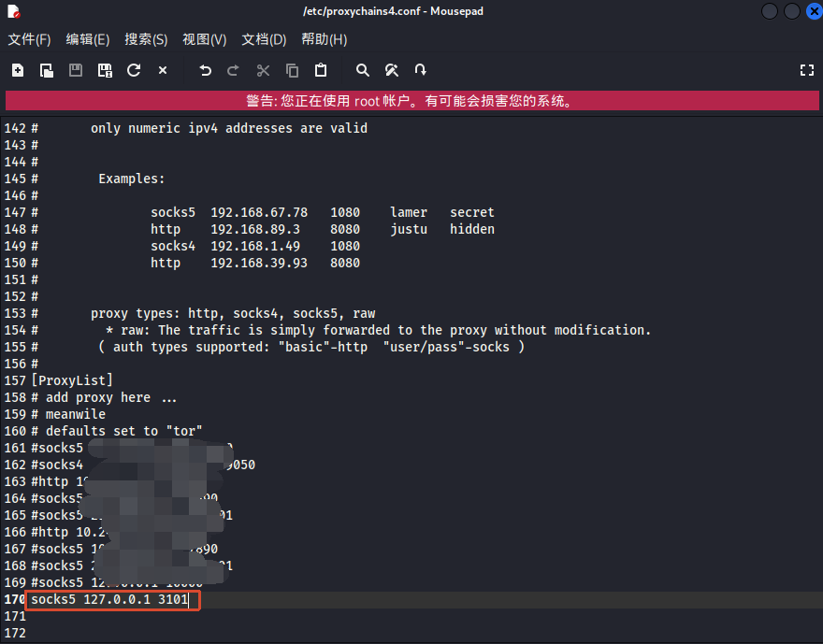Image resolution: width=823 pixels, height=644 pixels.
Task: Click the "[ProxyList]" section header text
Action: [x=72, y=380]
